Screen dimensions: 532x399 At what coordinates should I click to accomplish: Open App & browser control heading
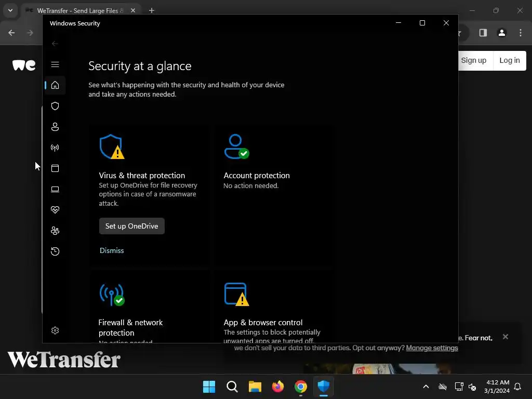pyautogui.click(x=263, y=322)
